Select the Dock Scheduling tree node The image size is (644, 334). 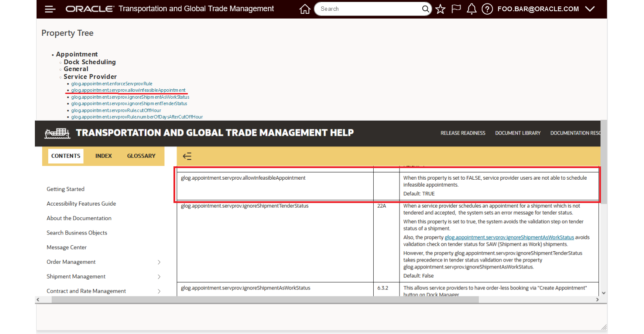[x=90, y=62]
